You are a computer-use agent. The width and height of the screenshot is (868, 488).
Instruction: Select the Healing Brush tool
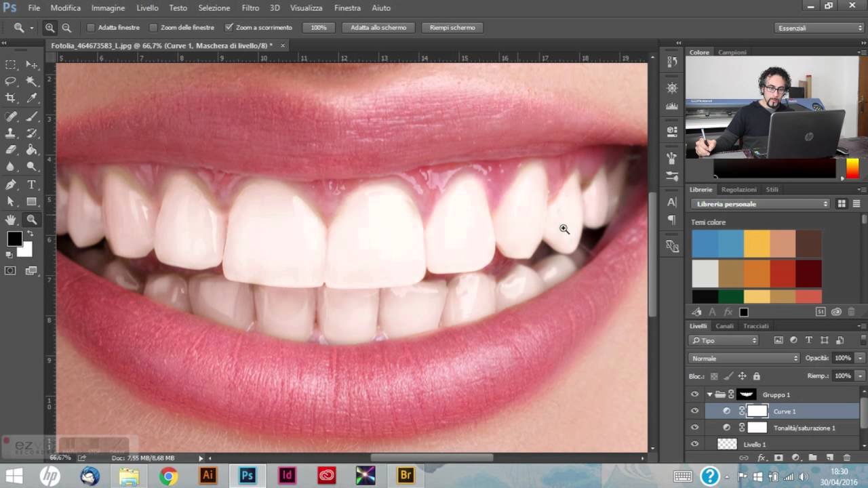(x=11, y=116)
